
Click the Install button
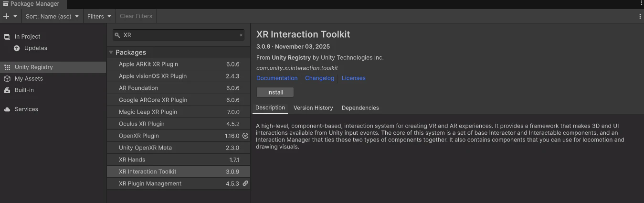(275, 92)
